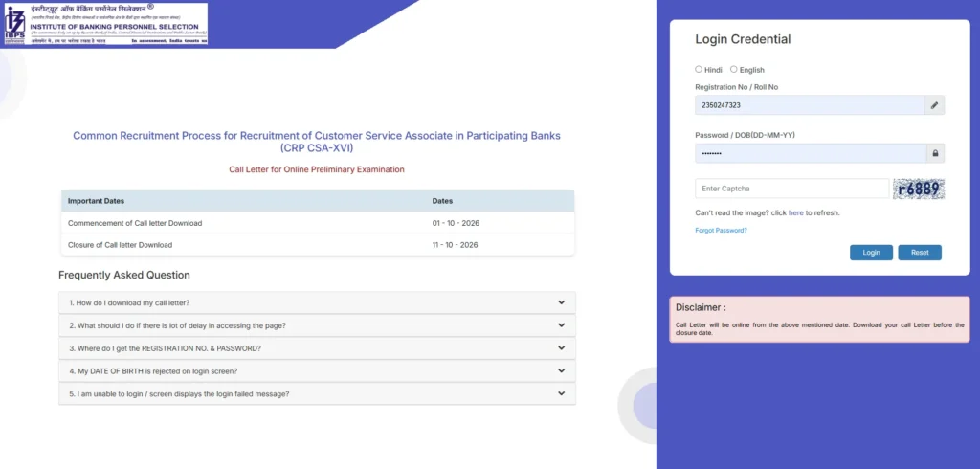Select the Hindi language radio button
Viewport: 980px width, 469px height.
(699, 70)
